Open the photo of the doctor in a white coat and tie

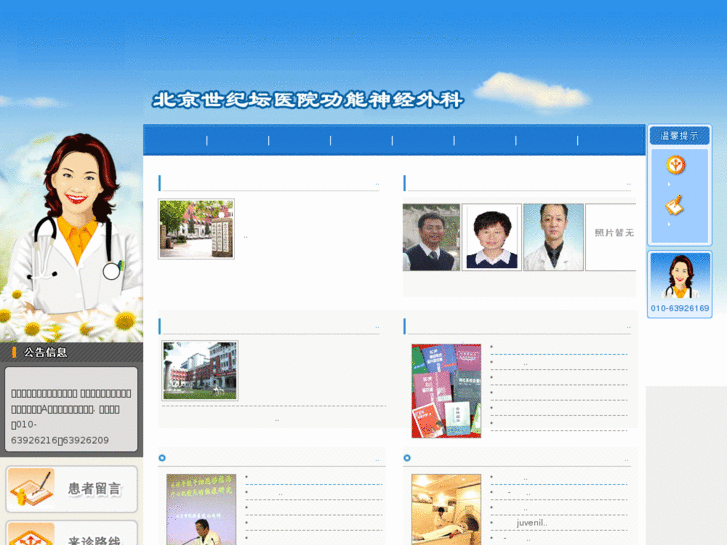click(553, 237)
